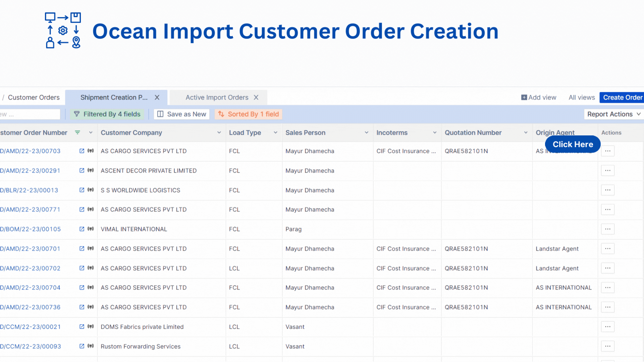Switch to the Customer Orders tab

[34, 97]
